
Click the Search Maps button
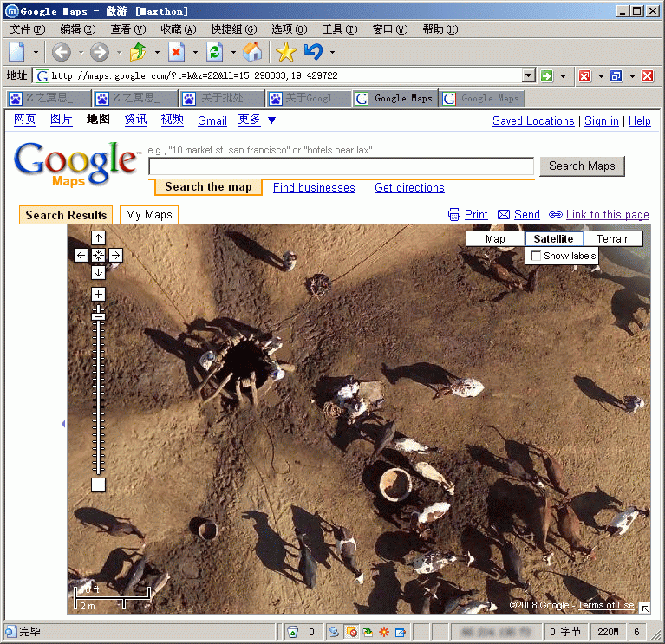[582, 166]
